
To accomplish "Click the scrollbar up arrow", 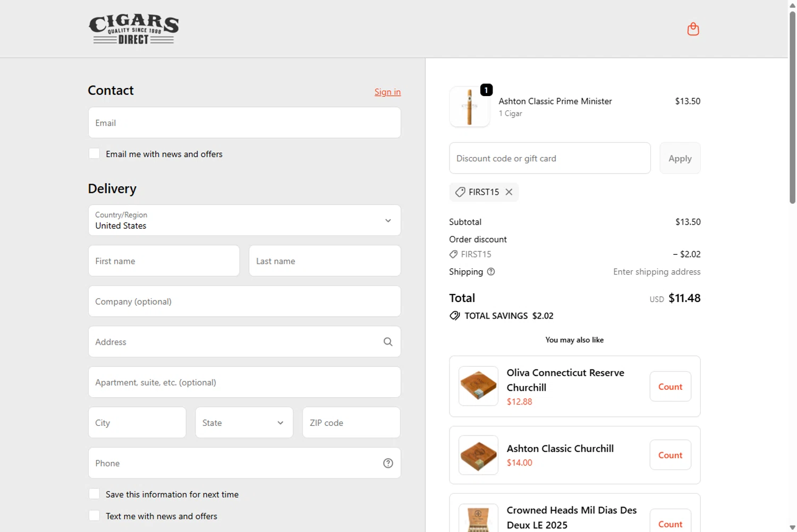I will click(792, 5).
